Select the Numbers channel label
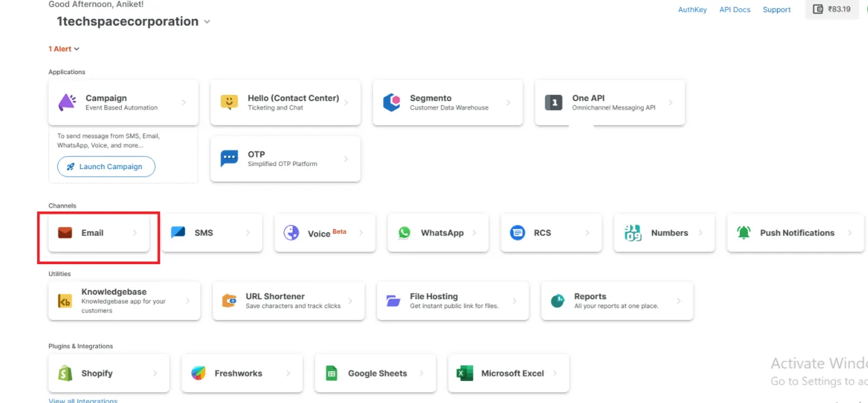The image size is (868, 403). pos(669,233)
